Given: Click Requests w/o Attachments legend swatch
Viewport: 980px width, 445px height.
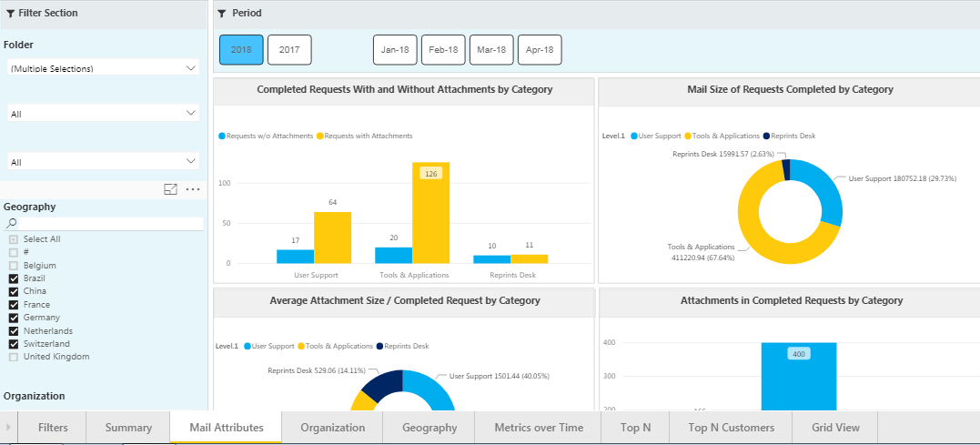Looking at the screenshot, I should click(x=221, y=136).
